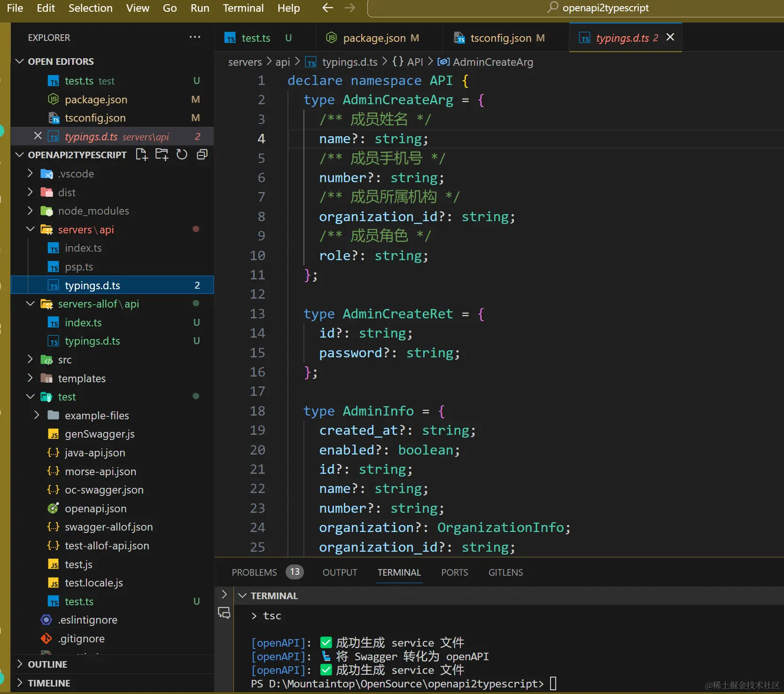
Task: Click the tsconfig.json tab icon
Action: tap(459, 38)
